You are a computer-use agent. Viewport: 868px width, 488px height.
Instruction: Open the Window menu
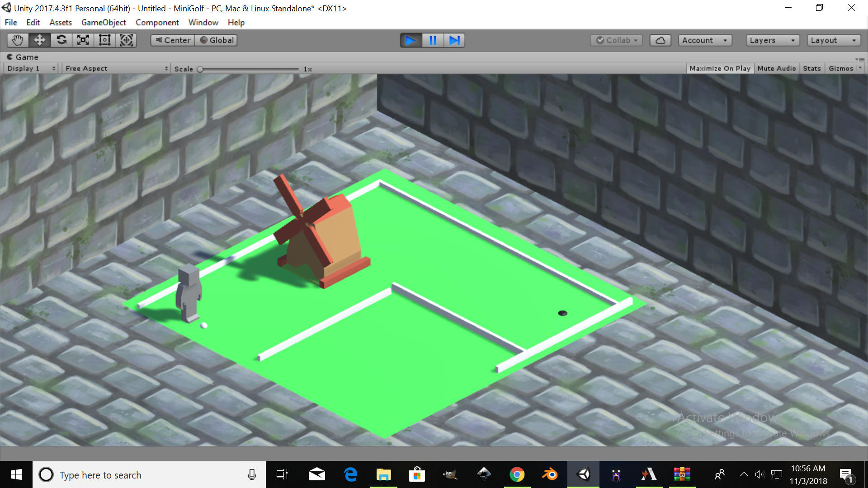203,23
